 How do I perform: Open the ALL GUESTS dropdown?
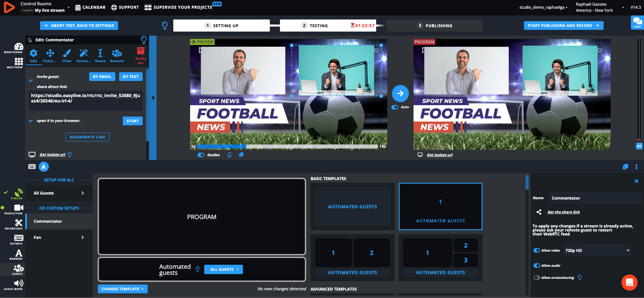(223, 269)
